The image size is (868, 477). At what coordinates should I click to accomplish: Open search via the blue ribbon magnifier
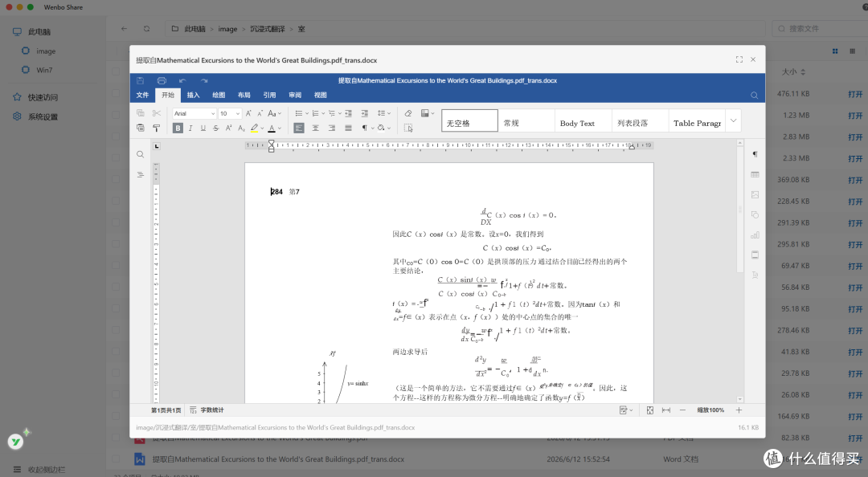tap(754, 96)
